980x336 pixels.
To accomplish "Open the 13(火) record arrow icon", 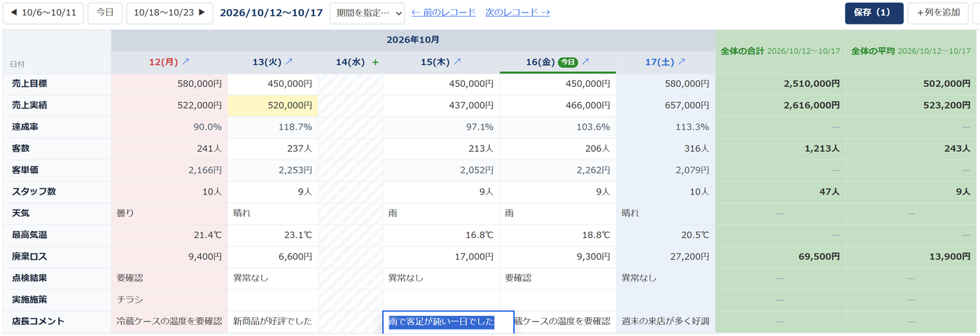I will tap(289, 62).
